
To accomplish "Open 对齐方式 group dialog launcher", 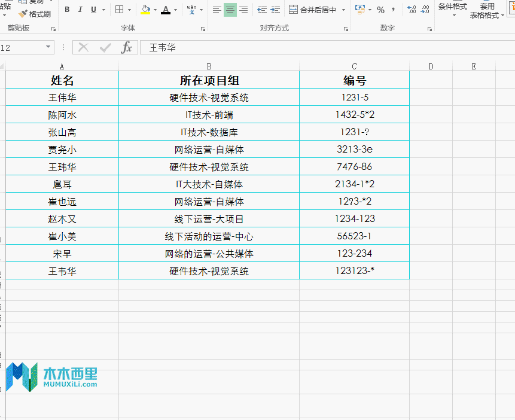I will [x=346, y=29].
